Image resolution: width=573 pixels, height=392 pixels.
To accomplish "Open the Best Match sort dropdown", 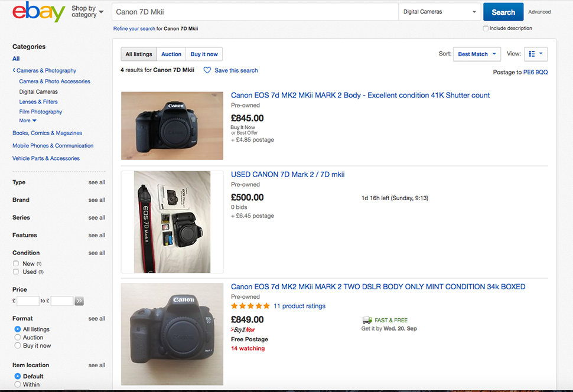I will point(476,54).
